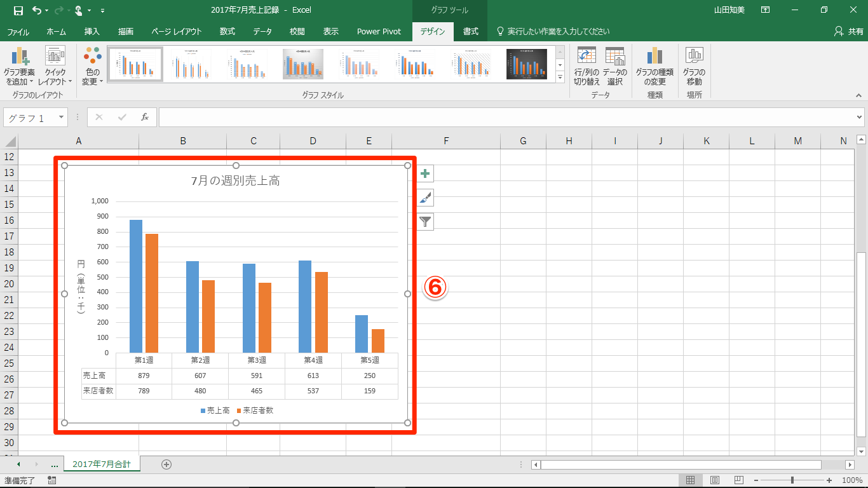This screenshot has width=868, height=488.
Task: Click the touch/mouse mode icon
Action: (79, 10)
